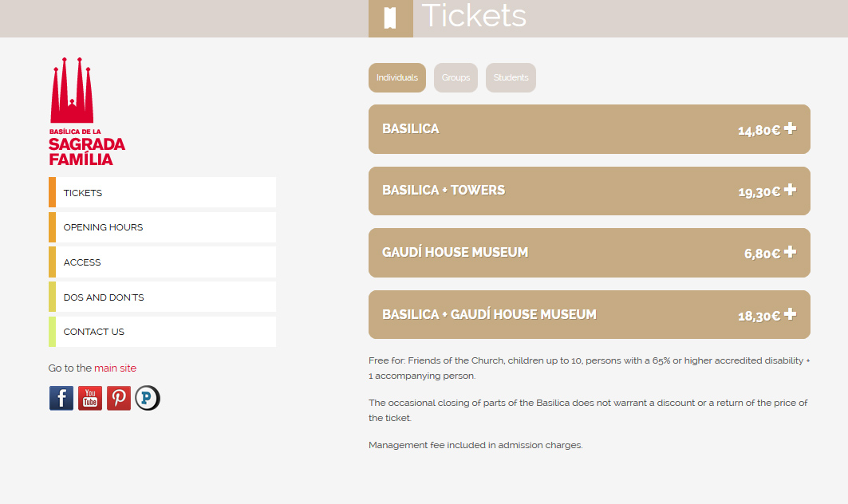
Task: Open the Tickets menu item
Action: click(x=162, y=192)
